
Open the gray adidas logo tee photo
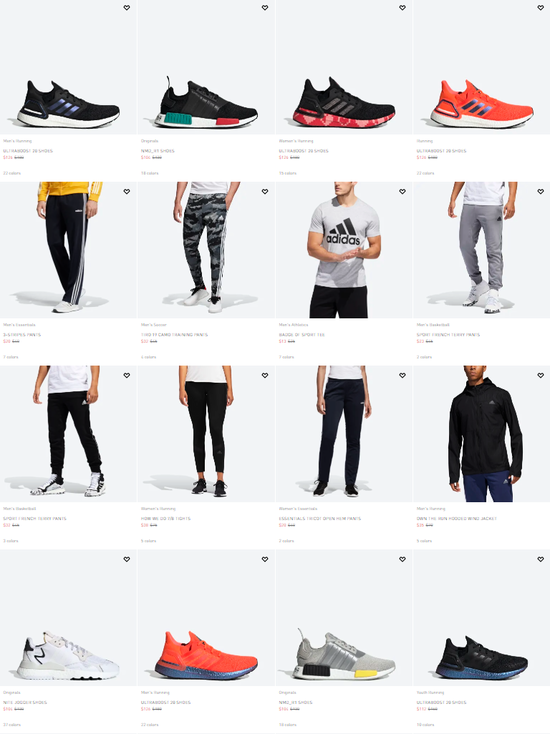(344, 250)
